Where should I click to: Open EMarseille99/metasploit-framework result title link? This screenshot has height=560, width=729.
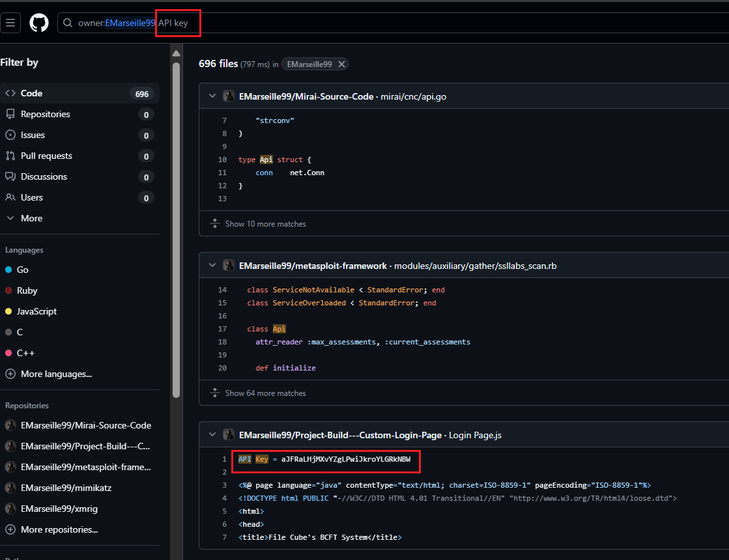(313, 266)
